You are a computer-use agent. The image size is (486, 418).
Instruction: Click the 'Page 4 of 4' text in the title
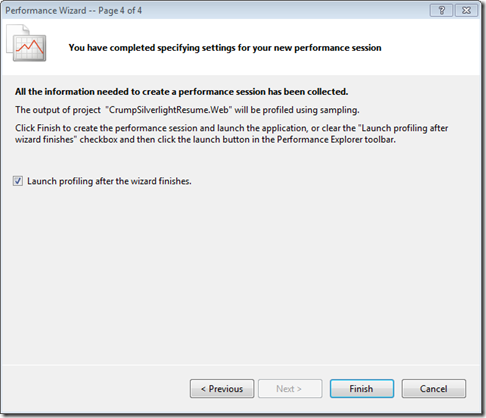coord(120,11)
